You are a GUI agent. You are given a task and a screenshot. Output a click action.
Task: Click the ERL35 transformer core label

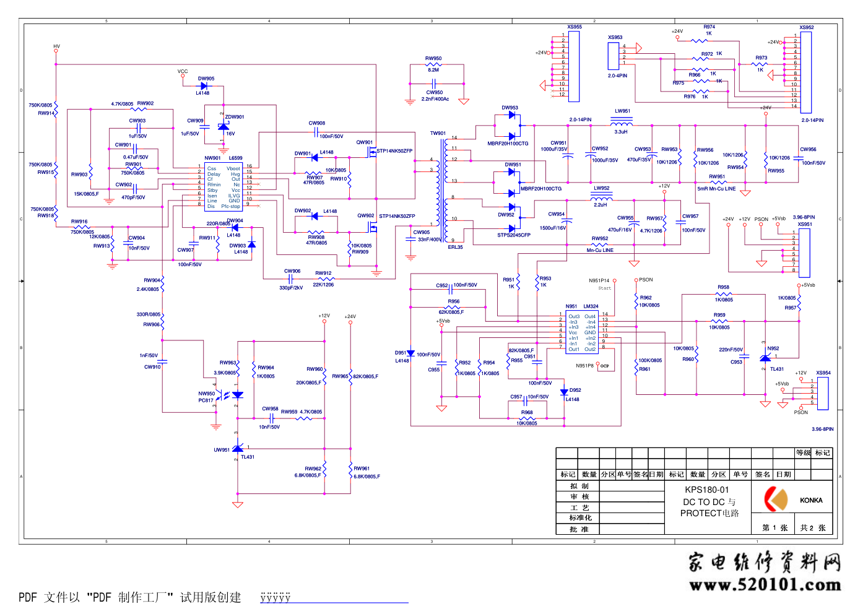(455, 247)
